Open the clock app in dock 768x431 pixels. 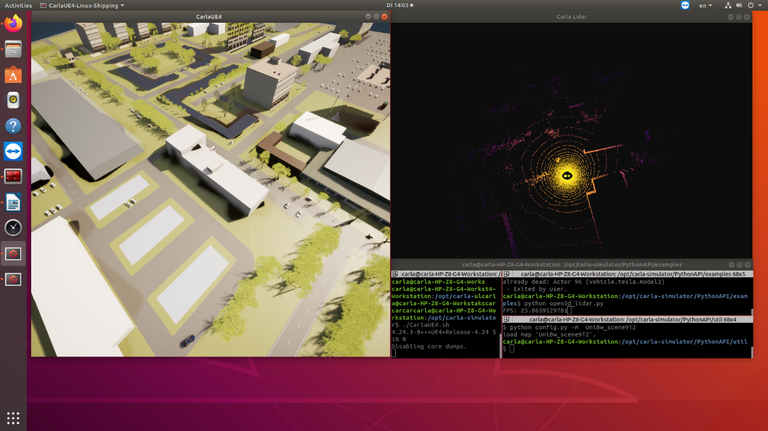click(x=13, y=229)
